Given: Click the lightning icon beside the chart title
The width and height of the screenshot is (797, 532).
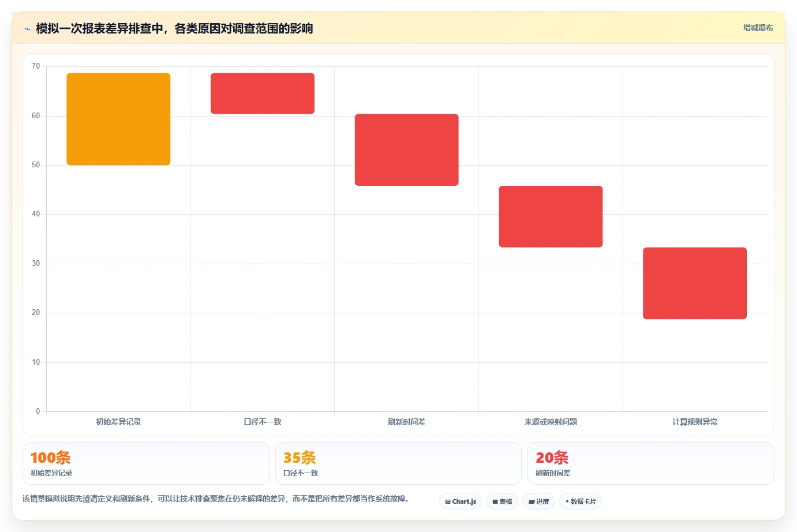Looking at the screenshot, I should click(27, 29).
